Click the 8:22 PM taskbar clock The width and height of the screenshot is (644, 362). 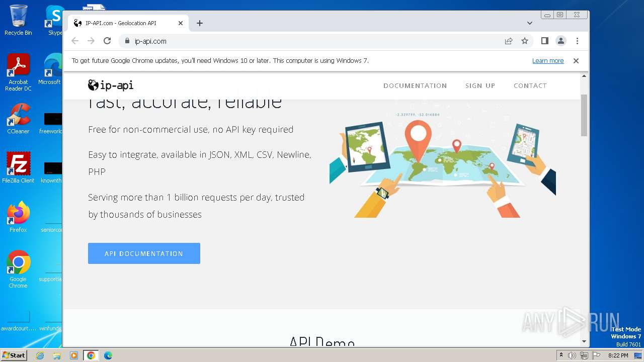618,355
